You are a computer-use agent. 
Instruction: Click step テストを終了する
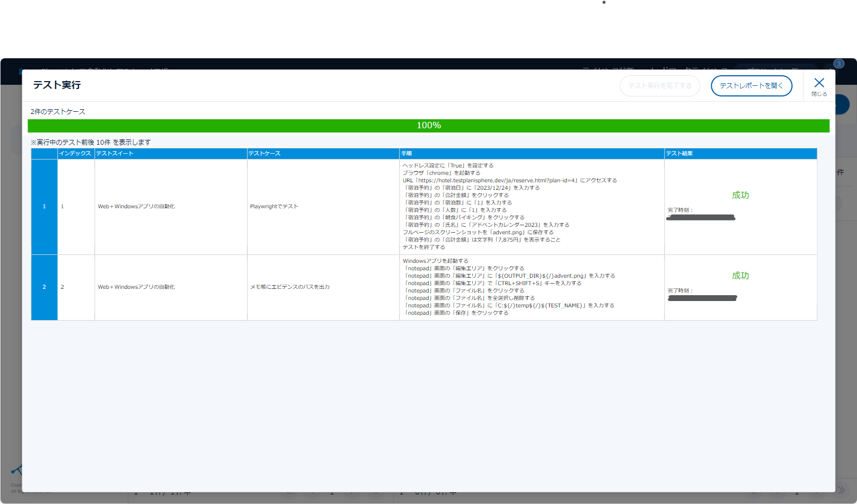423,247
